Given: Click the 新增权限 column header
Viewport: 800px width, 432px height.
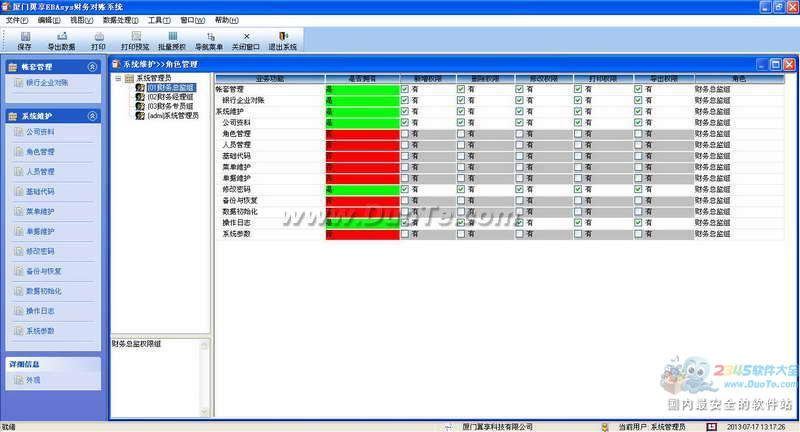Looking at the screenshot, I should (428, 79).
